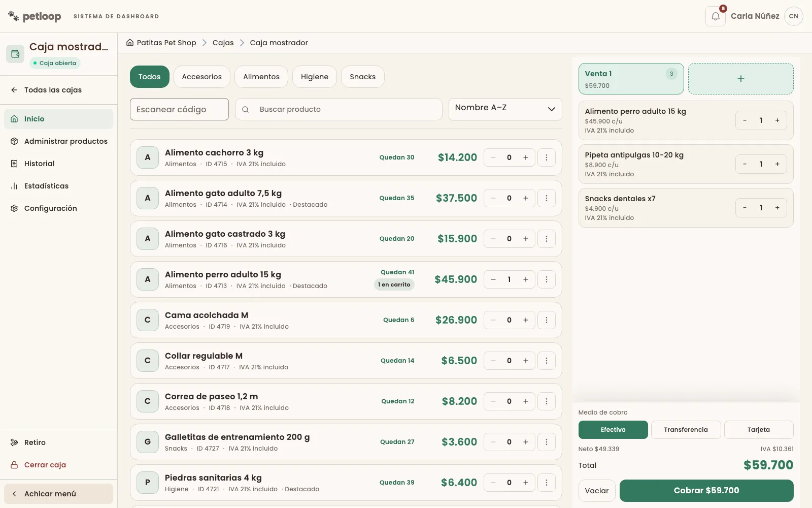This screenshot has height=508, width=812.
Task: Open the three-dot menu for Cama acolchada M
Action: tap(546, 320)
